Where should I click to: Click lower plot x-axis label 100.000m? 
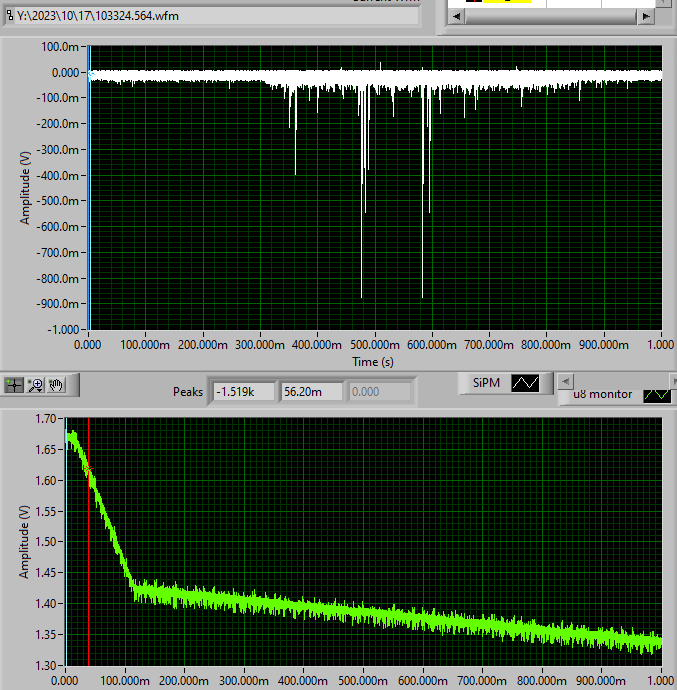click(125, 681)
